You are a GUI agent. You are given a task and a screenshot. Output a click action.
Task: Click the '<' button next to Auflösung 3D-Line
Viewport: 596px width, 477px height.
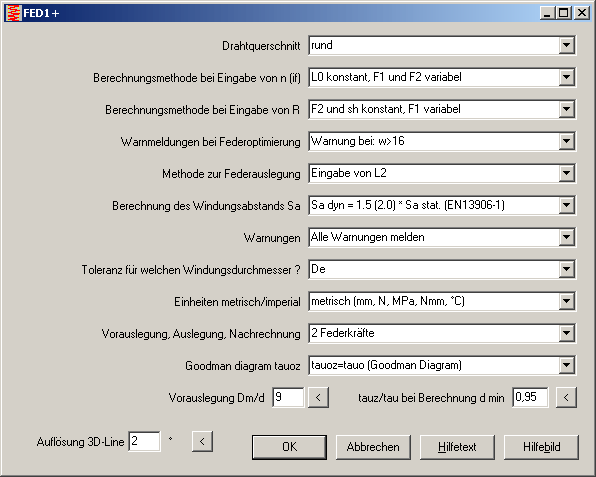(x=202, y=441)
